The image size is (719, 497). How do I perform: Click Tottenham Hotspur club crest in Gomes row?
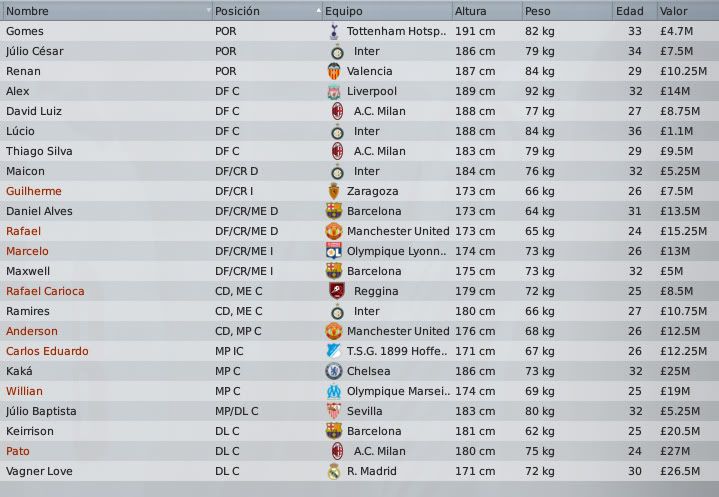click(x=334, y=31)
